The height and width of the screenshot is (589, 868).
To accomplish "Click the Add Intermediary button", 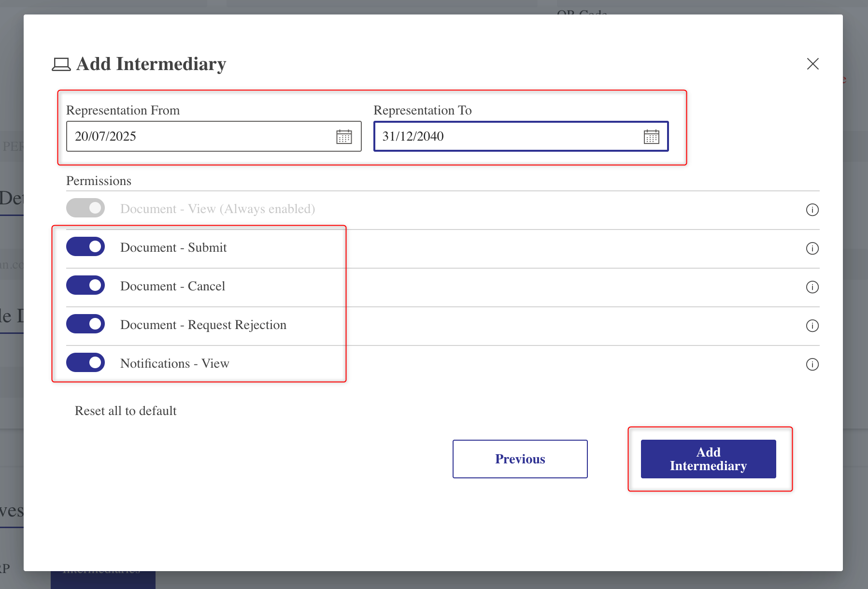I will coord(708,459).
